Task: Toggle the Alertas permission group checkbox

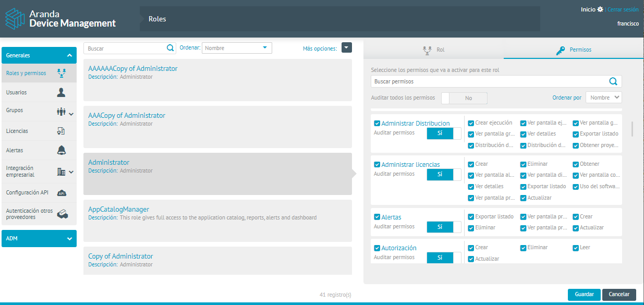Action: (x=377, y=217)
